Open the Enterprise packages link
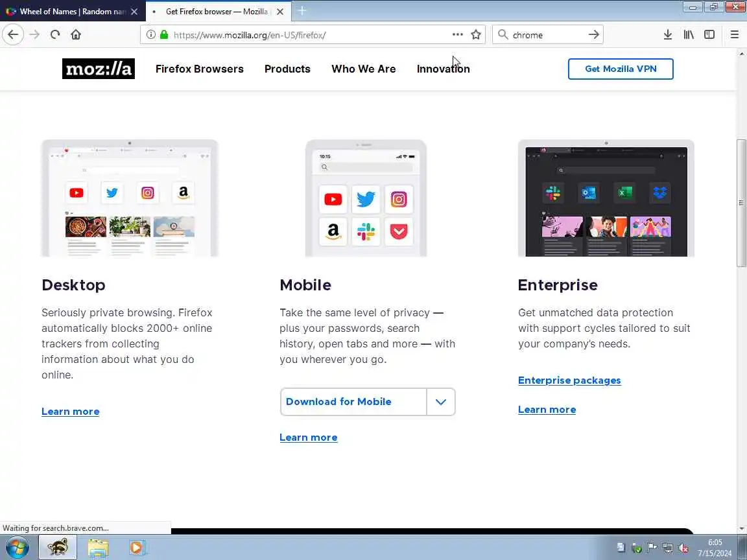 (569, 380)
